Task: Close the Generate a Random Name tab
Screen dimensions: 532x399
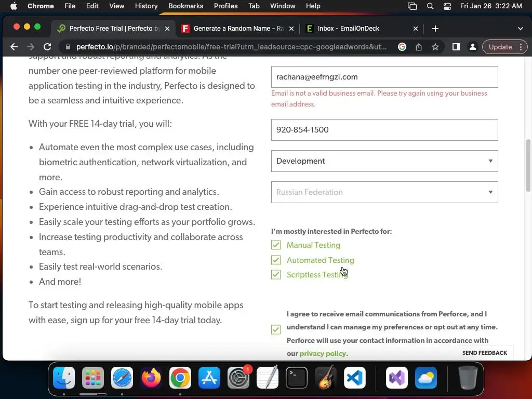Action: (291, 29)
